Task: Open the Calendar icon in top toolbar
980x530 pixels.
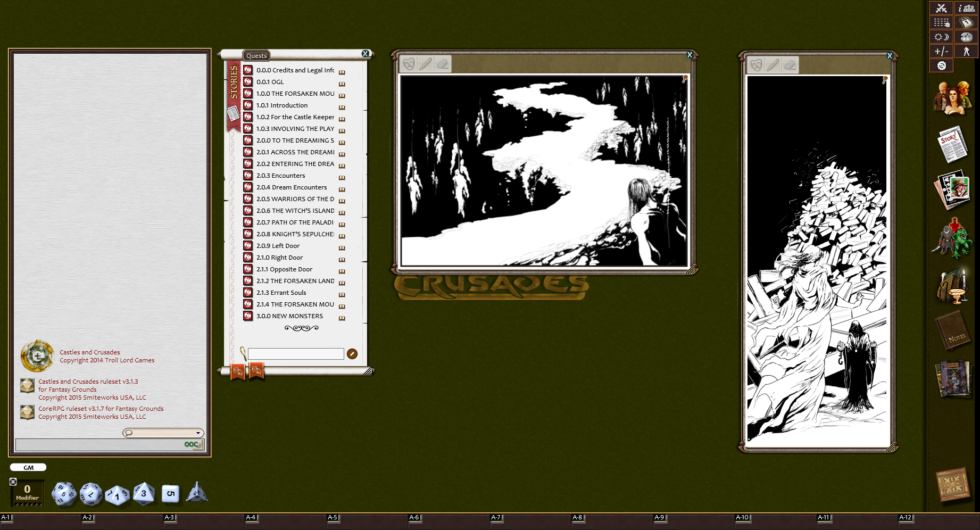Action: [x=941, y=22]
